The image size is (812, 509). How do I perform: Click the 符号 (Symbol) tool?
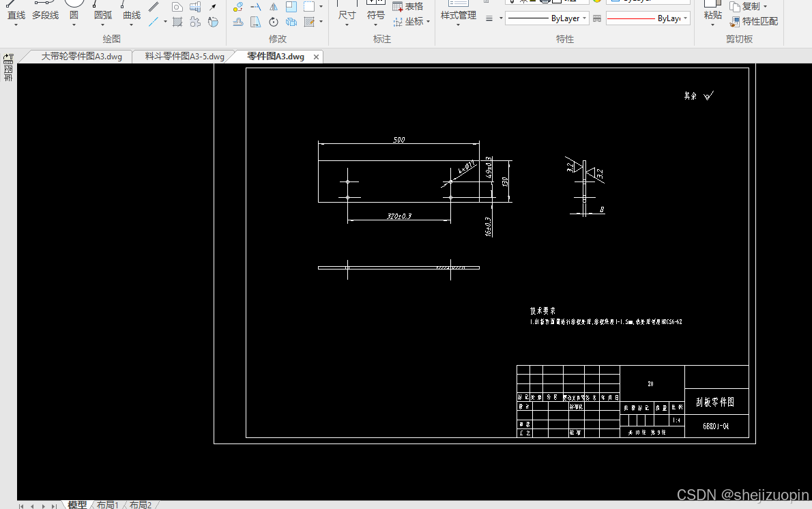[x=376, y=10]
